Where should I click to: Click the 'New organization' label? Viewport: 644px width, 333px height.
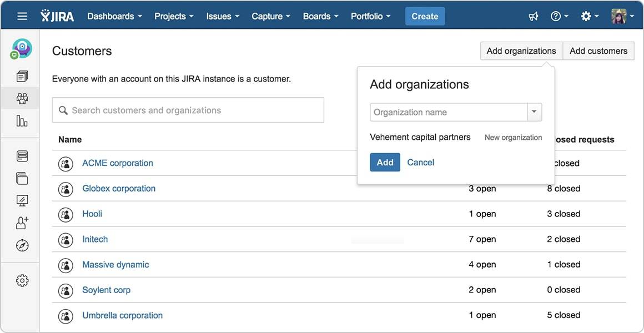tap(514, 138)
